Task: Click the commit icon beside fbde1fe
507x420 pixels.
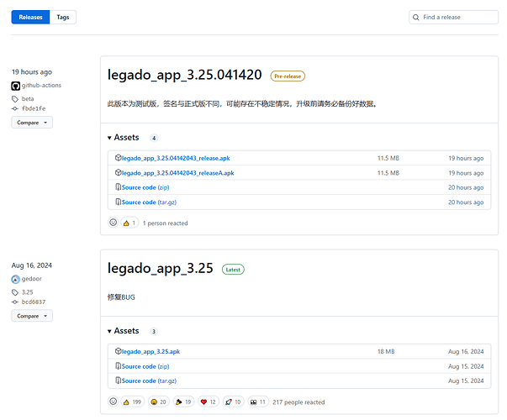Action: (15, 108)
